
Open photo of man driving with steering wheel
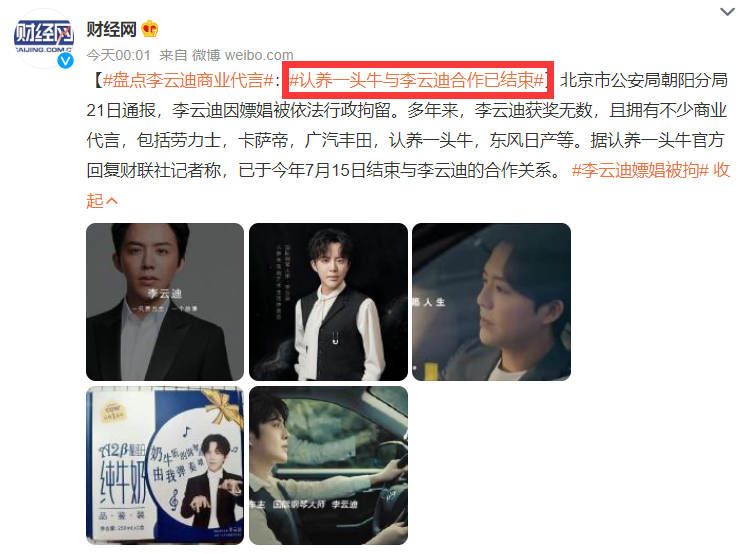(x=328, y=465)
